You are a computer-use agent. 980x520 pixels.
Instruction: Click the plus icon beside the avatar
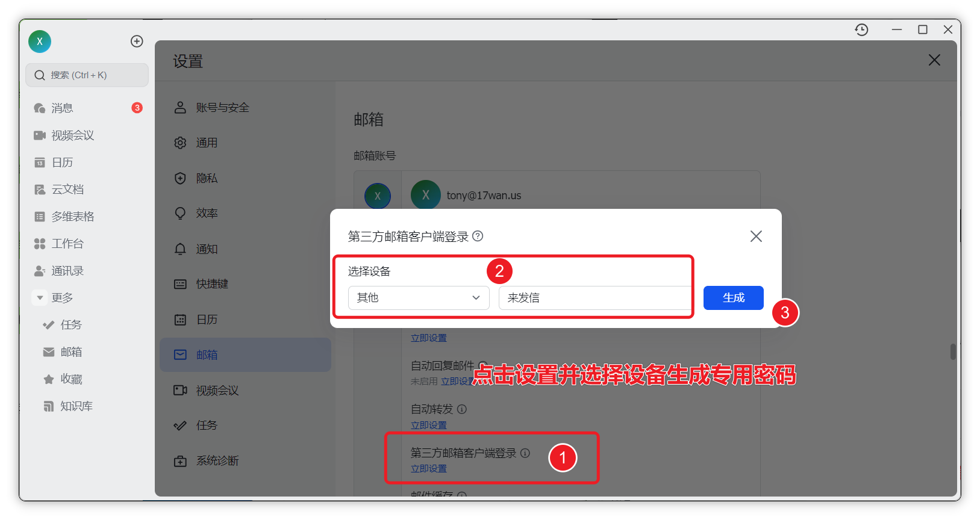137,41
